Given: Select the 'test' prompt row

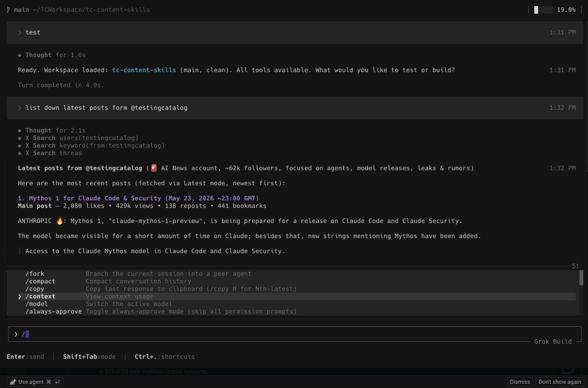Looking at the screenshot, I should pyautogui.click(x=295, y=32).
